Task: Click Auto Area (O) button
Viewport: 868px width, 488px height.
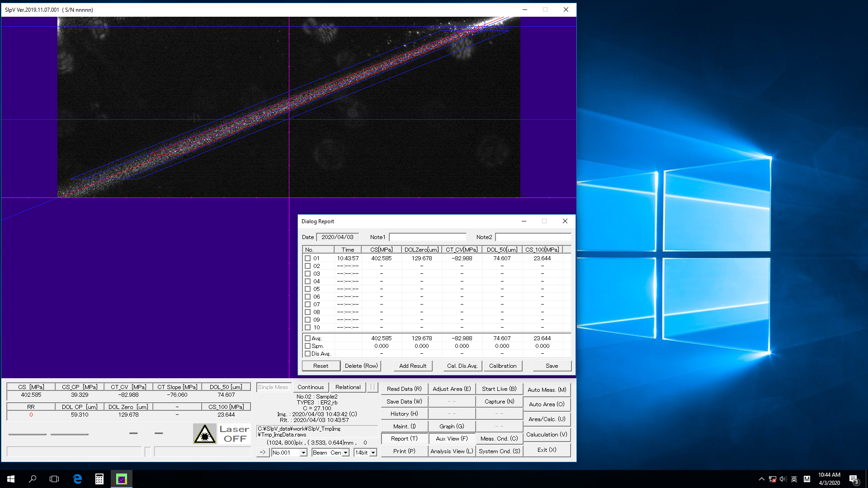Action: [x=547, y=404]
